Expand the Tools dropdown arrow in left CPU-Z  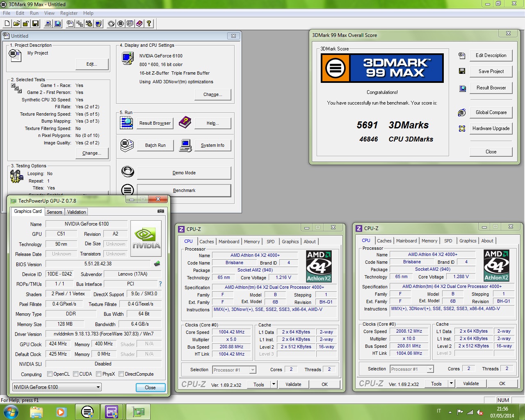[274, 384]
